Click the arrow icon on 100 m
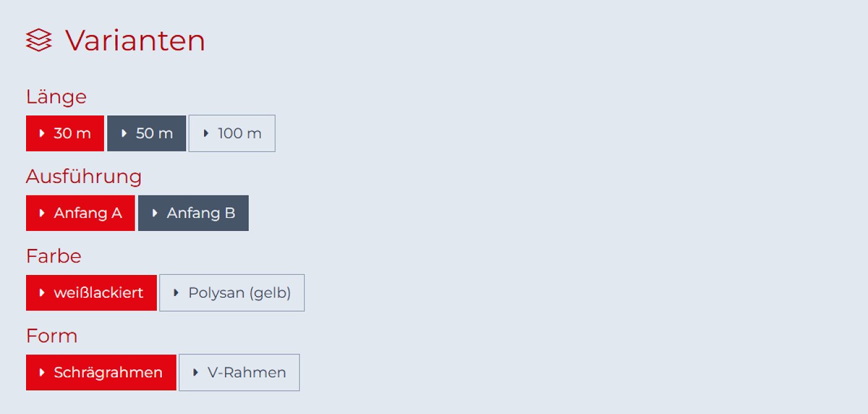This screenshot has height=414, width=868. [x=206, y=133]
